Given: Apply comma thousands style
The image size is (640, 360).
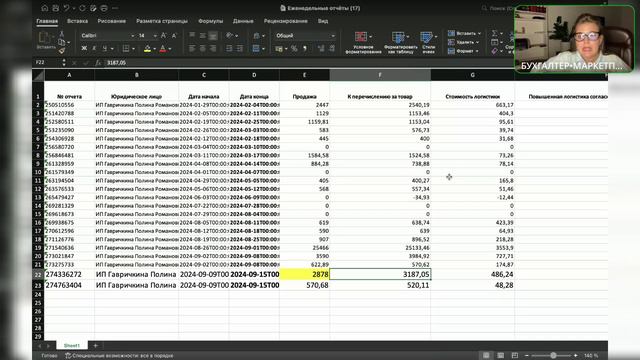Looking at the screenshot, I should click(x=304, y=49).
